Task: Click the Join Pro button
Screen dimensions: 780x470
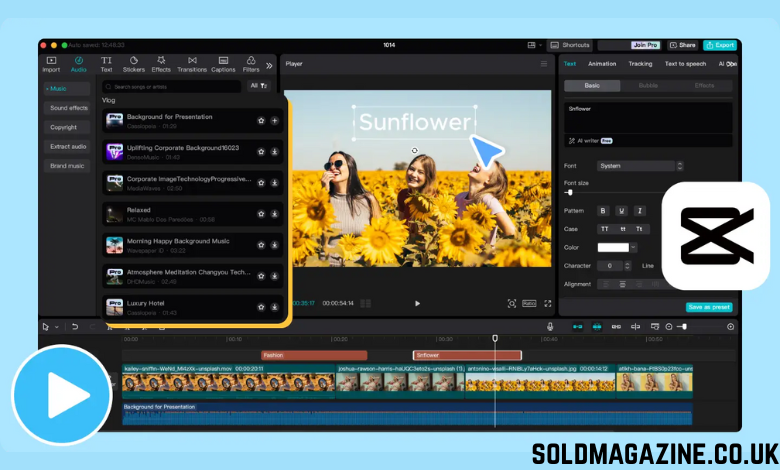Action: (x=645, y=45)
